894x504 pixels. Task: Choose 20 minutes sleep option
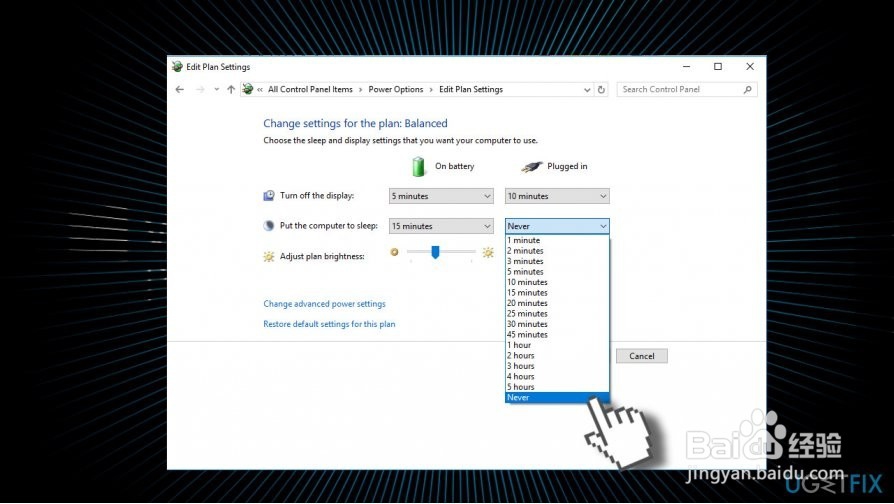(x=557, y=303)
